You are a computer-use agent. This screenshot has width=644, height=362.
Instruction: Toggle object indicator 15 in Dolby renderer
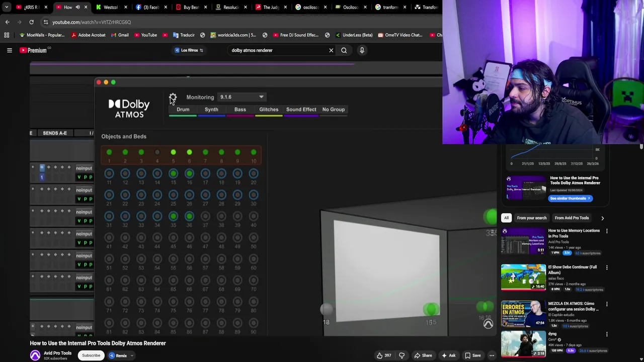(173, 174)
